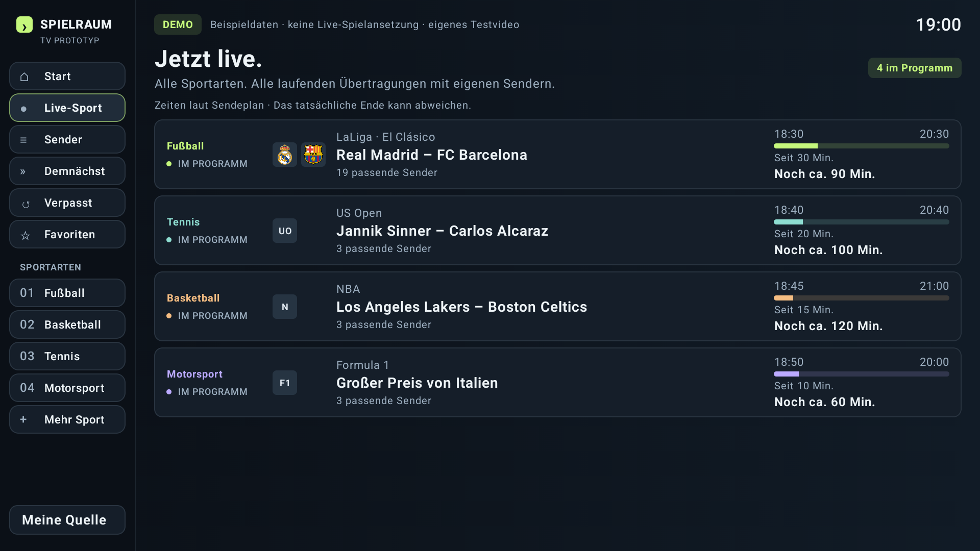
Task: Click the "NBA" competition label
Action: coord(348,289)
